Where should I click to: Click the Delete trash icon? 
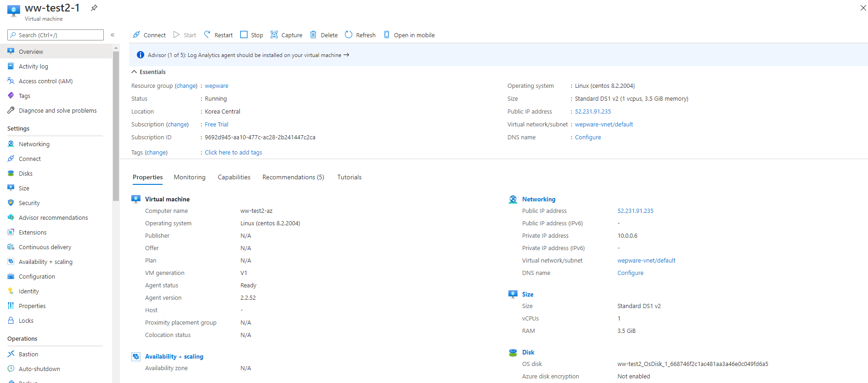(313, 34)
